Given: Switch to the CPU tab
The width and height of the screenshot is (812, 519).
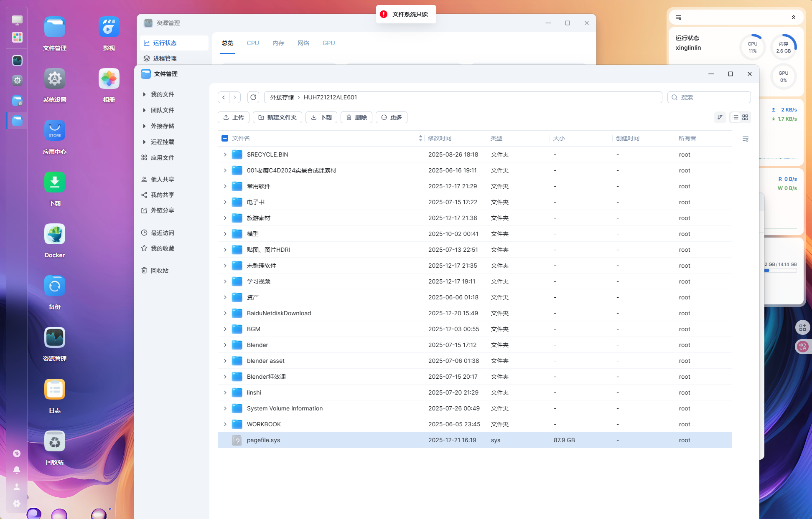Looking at the screenshot, I should coord(253,43).
